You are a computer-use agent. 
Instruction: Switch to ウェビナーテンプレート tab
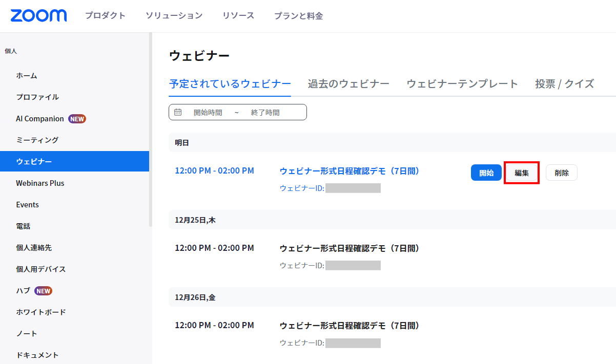[462, 84]
